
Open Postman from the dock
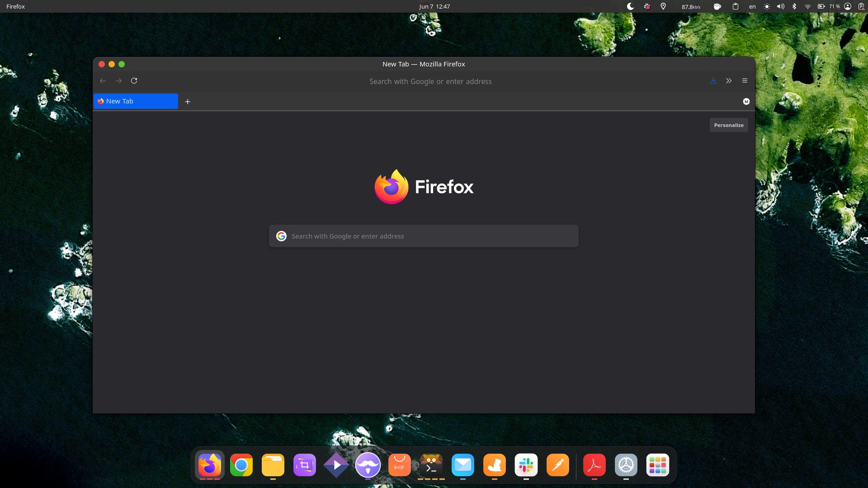(x=557, y=465)
